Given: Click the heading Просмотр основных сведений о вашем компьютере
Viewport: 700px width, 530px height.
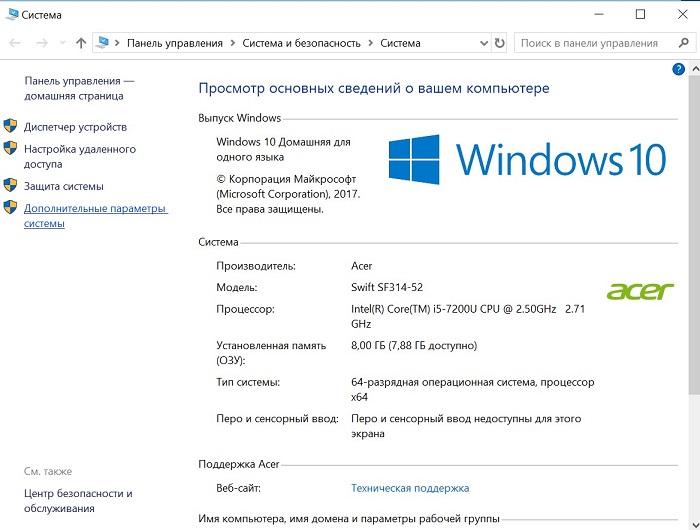Looking at the screenshot, I should [x=374, y=88].
